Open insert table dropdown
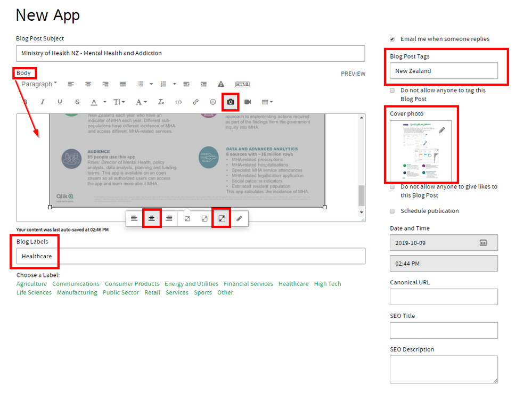Screen dimensions: 532x418 (x=267, y=102)
